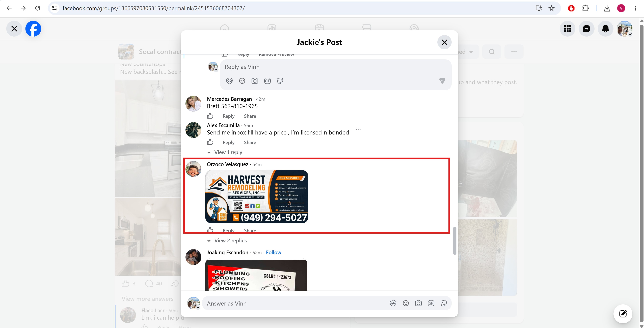The height and width of the screenshot is (328, 644).
Task: Reload the Facebook page
Action: [x=38, y=8]
